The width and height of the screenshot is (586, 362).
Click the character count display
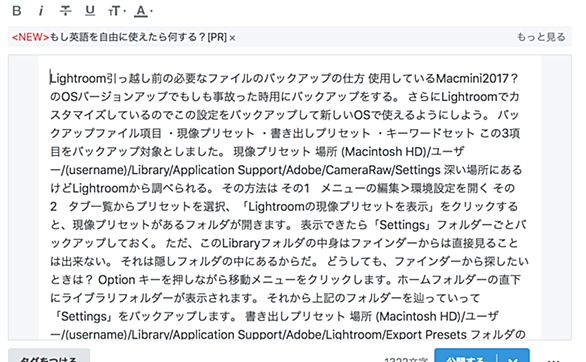[405, 359]
